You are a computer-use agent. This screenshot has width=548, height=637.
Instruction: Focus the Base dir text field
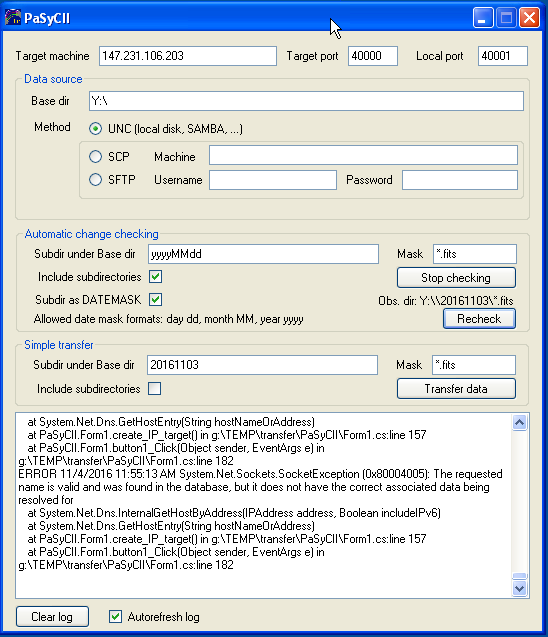click(306, 101)
